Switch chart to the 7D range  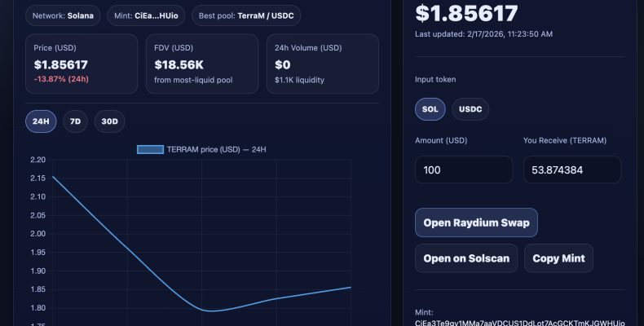click(x=75, y=121)
